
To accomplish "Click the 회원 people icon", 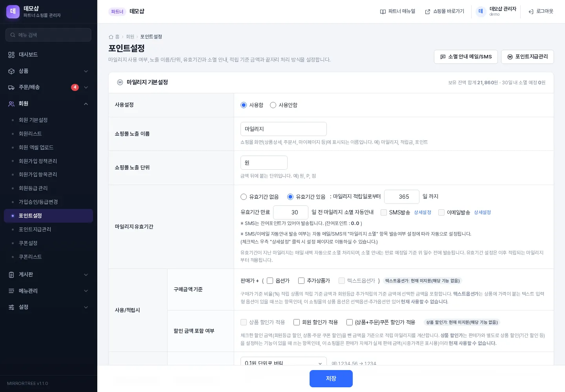I will click(11, 104).
